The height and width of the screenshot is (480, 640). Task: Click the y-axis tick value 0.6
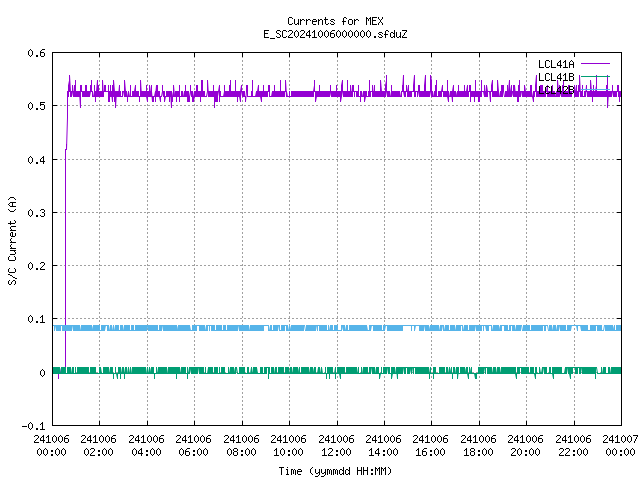click(37, 53)
